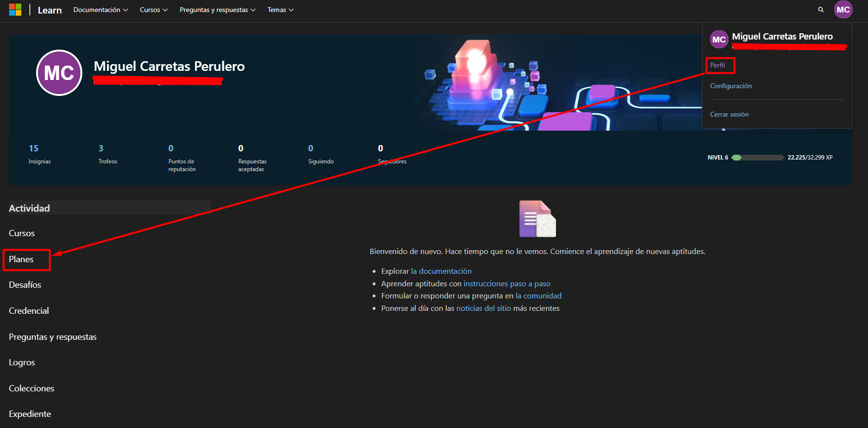Open Planes in the activity sidebar

coord(21,259)
